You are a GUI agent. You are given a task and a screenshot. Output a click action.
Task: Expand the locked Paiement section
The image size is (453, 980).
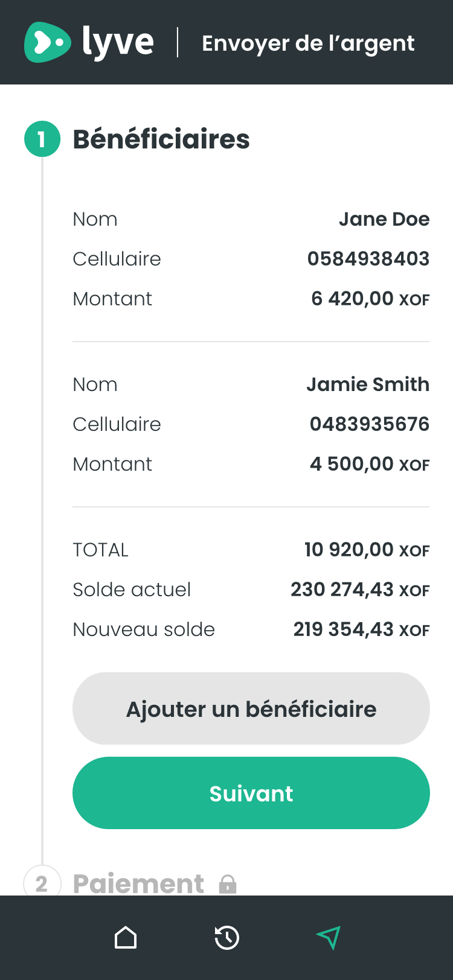138,884
